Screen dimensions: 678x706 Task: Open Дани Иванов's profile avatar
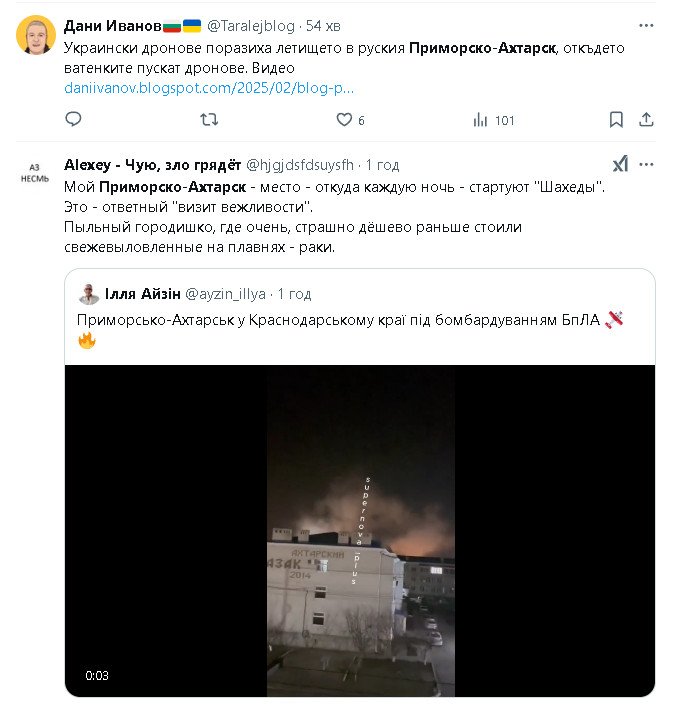[36, 35]
